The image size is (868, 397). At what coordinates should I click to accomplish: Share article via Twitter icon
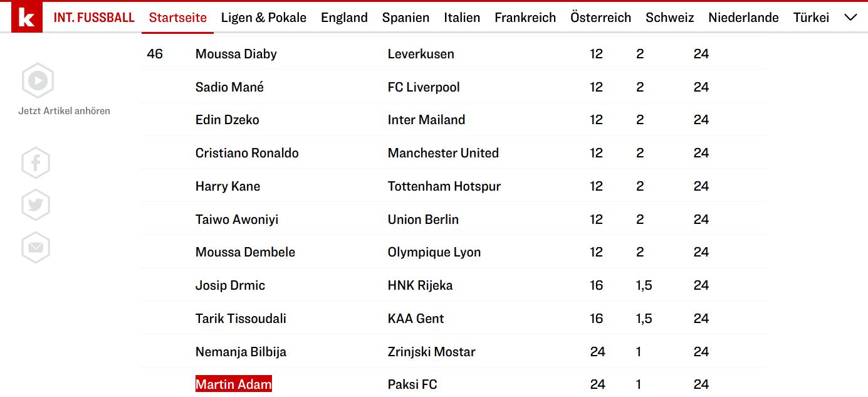pyautogui.click(x=36, y=205)
